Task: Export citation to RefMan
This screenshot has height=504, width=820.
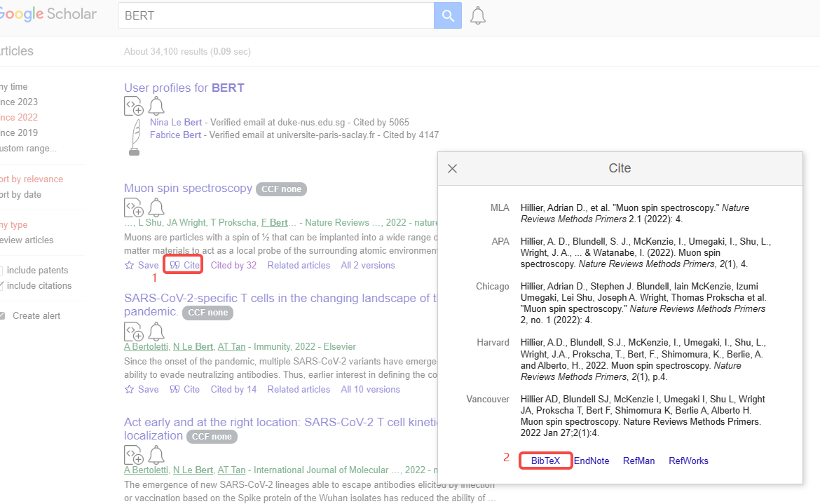Action: 638,461
